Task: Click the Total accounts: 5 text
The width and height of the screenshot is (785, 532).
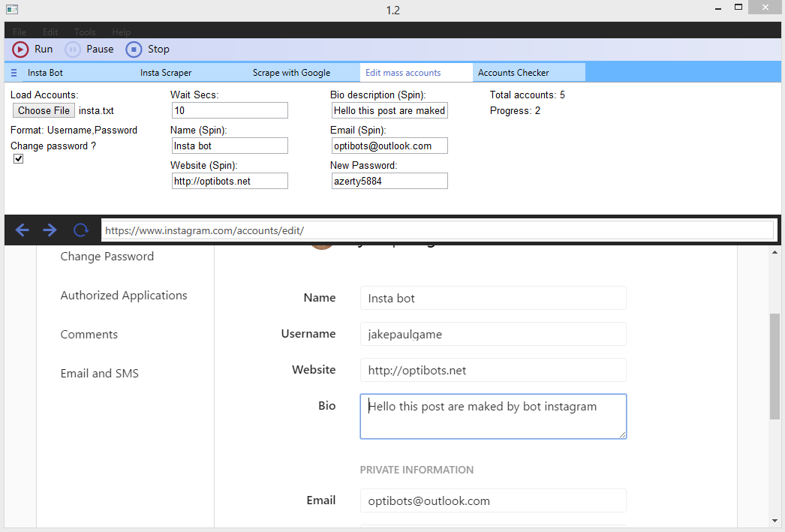Action: (527, 95)
